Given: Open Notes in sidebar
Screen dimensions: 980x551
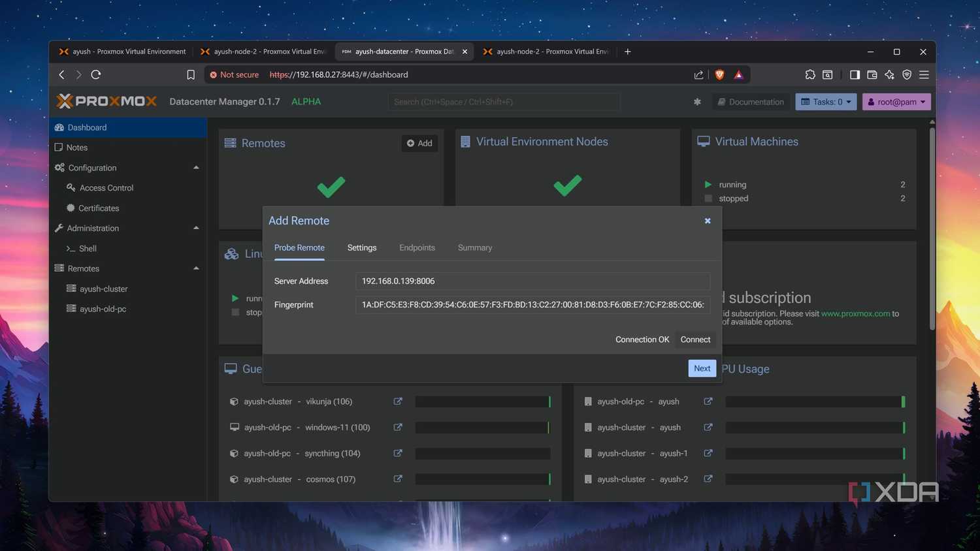Looking at the screenshot, I should tap(128, 148).
